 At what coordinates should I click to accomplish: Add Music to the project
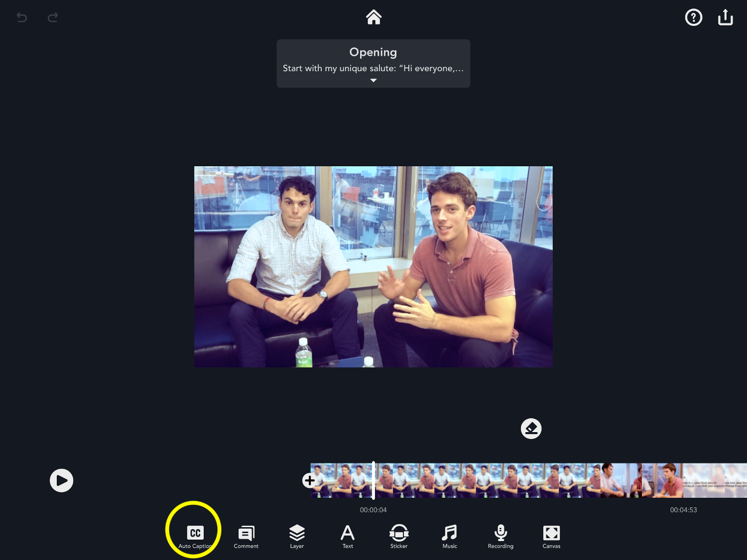450,536
